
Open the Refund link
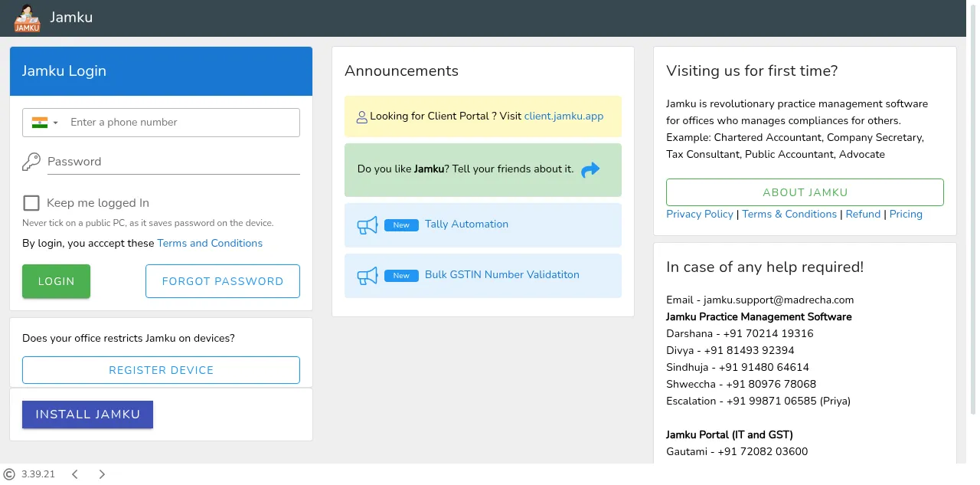(x=863, y=214)
